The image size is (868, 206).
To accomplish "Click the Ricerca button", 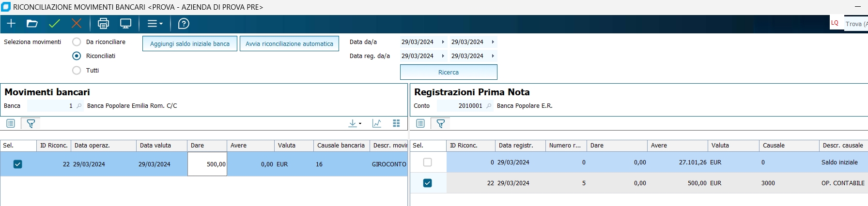I will [x=449, y=72].
